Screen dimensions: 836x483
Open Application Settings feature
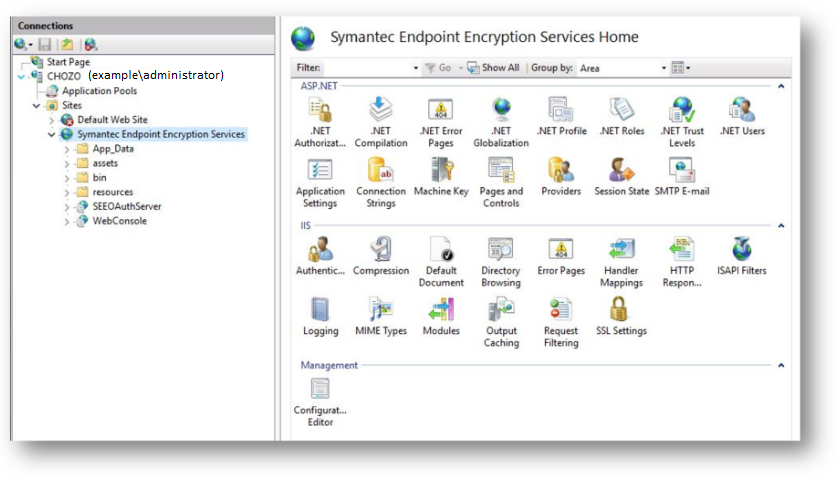(x=320, y=182)
